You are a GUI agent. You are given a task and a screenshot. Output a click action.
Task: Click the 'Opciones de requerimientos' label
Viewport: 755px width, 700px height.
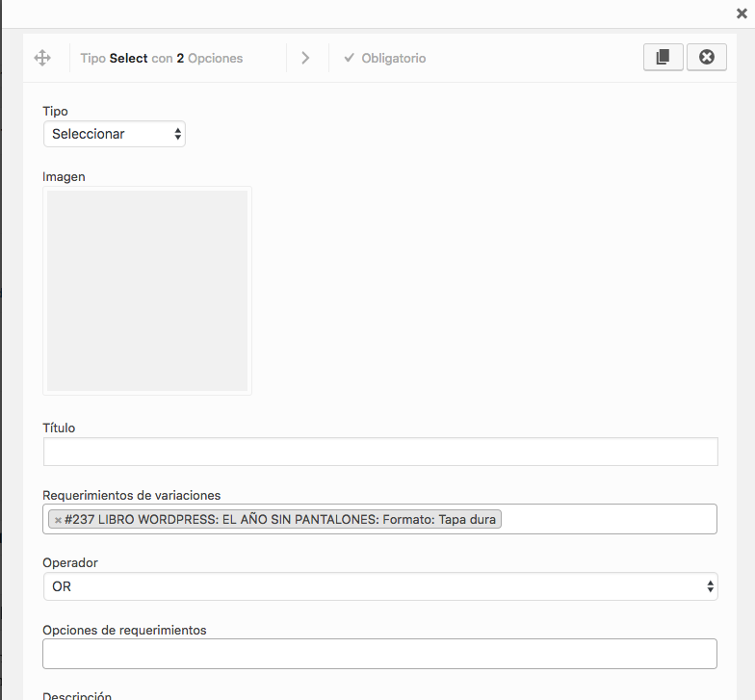pyautogui.click(x=124, y=630)
